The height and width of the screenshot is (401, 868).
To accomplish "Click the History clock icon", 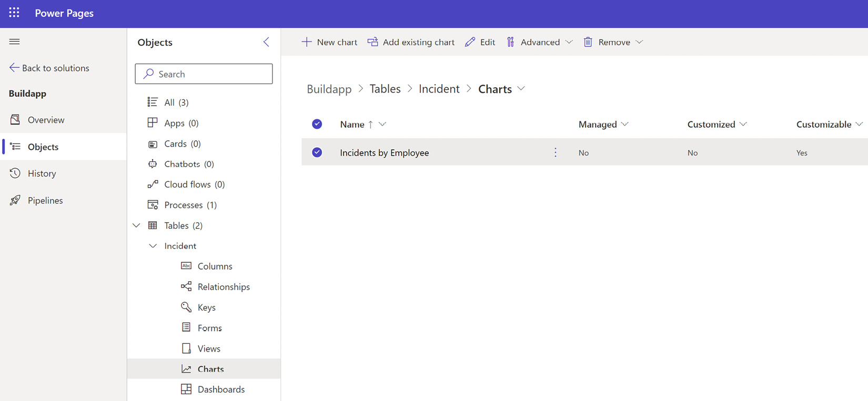I will point(15,173).
